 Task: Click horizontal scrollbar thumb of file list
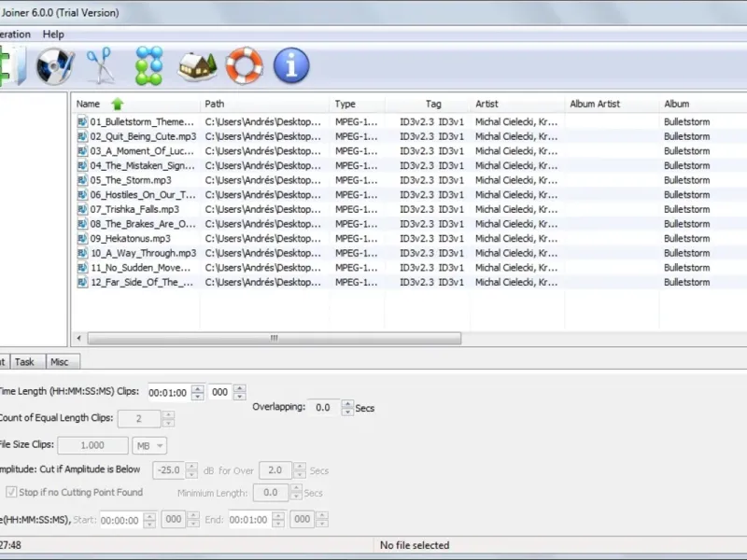[x=274, y=338]
